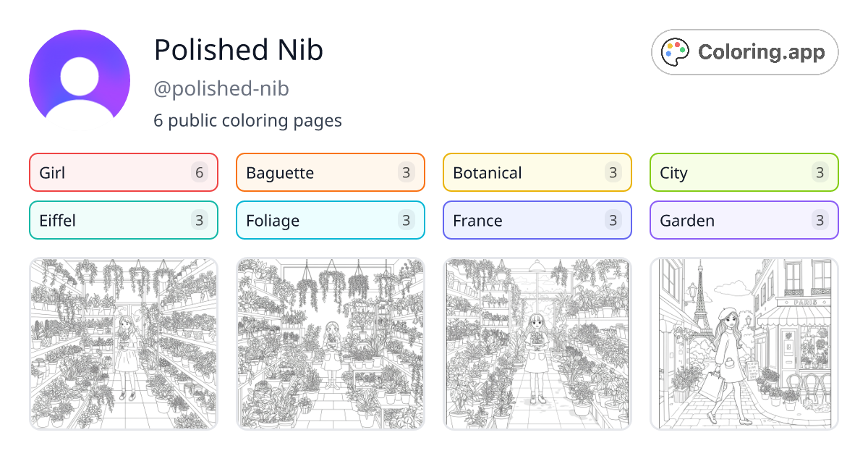Image resolution: width=868 pixels, height=456 pixels.
Task: Open the Paris Eiffel Tower coloring page
Action: click(744, 343)
